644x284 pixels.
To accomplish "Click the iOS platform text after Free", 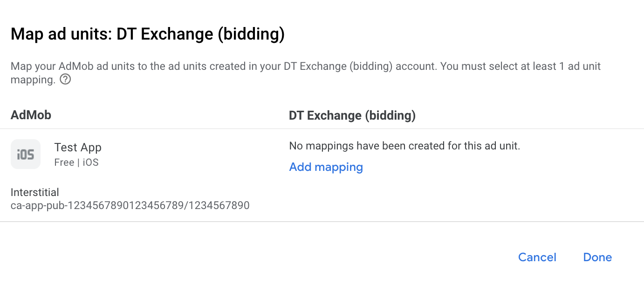I will point(90,162).
